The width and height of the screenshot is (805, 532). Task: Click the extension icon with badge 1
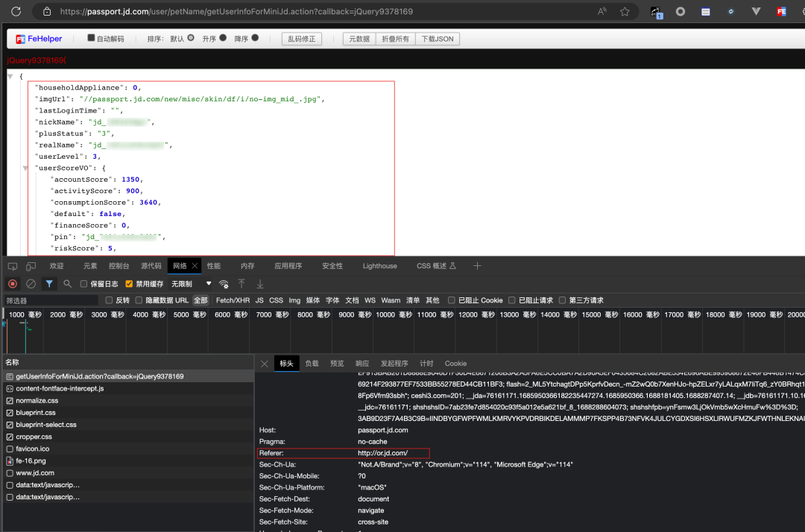pos(656,13)
